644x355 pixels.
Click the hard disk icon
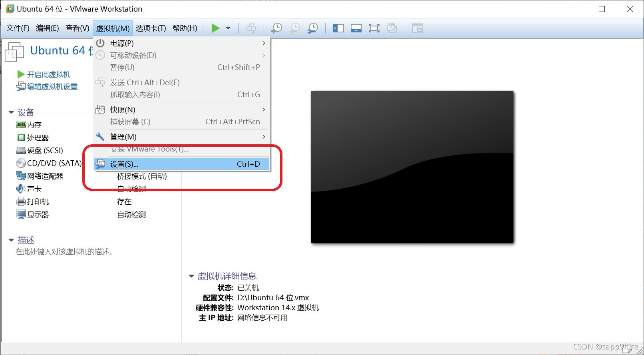[x=21, y=150]
